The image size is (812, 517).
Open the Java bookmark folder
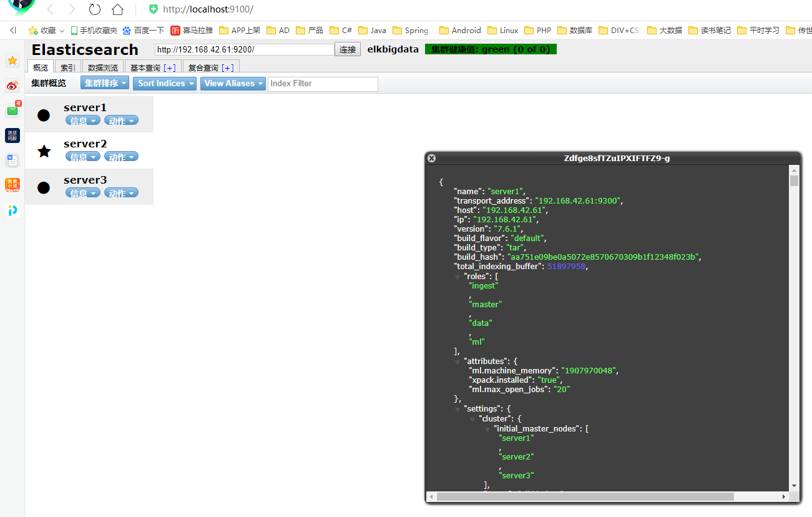tap(372, 30)
